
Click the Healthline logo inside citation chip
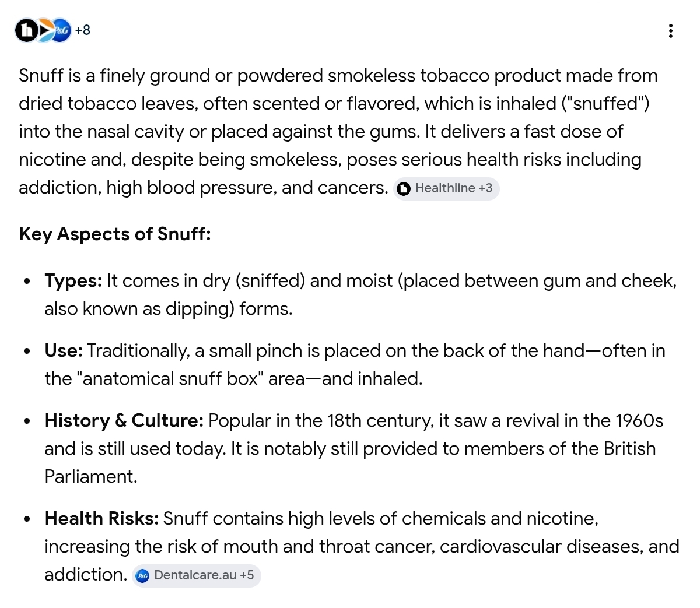(x=404, y=189)
